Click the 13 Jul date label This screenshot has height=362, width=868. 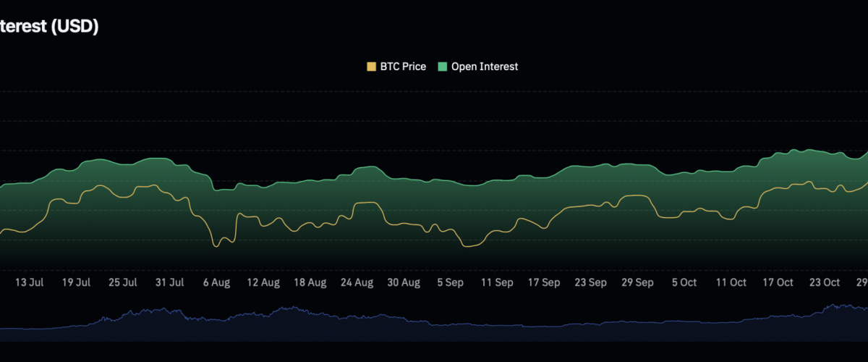coord(30,282)
